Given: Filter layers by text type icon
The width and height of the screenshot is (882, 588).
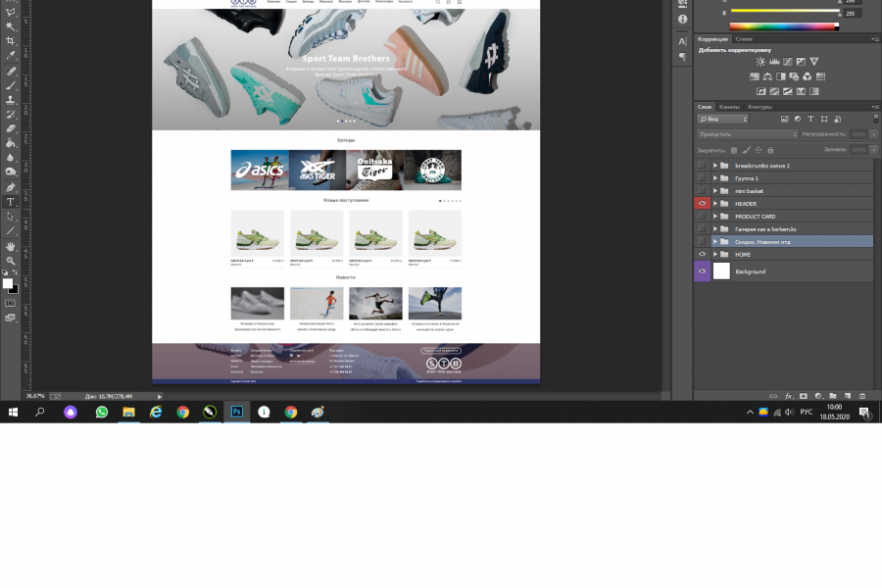Looking at the screenshot, I should coord(810,119).
